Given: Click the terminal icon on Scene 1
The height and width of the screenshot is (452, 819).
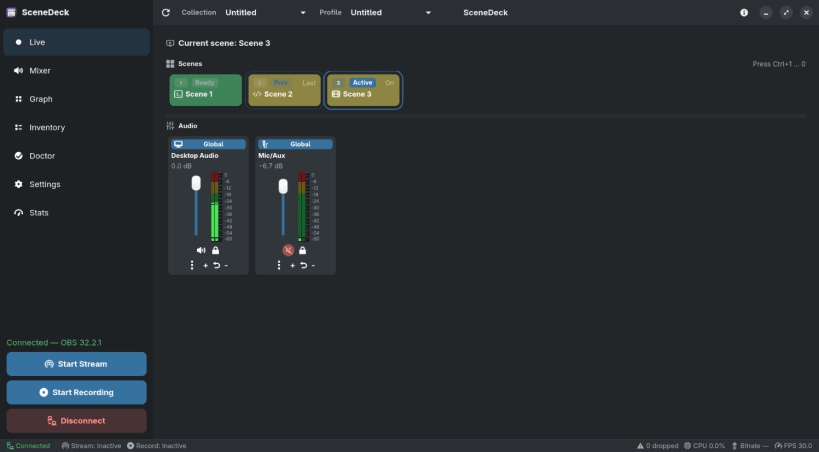Looking at the screenshot, I should 178,94.
